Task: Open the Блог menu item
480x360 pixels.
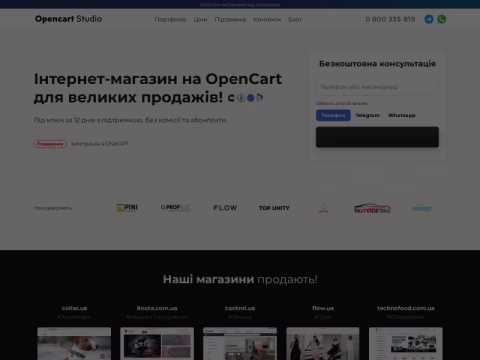Action: coord(295,19)
